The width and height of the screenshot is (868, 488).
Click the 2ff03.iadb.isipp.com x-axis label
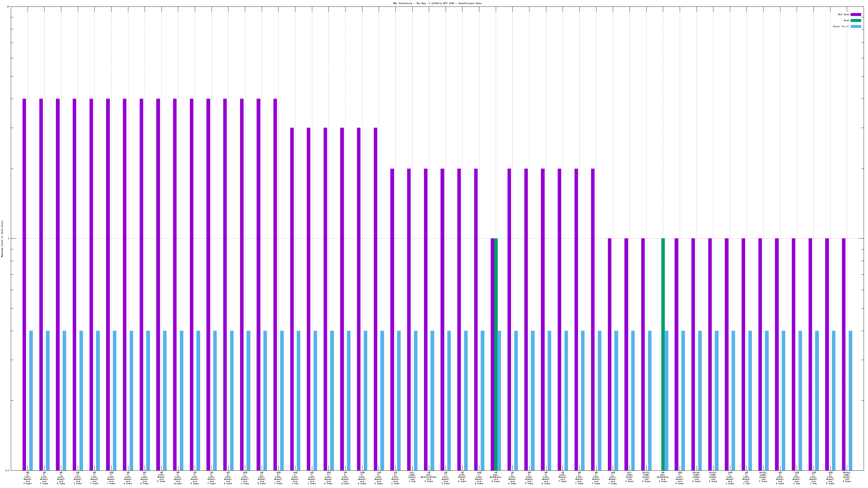click(763, 477)
